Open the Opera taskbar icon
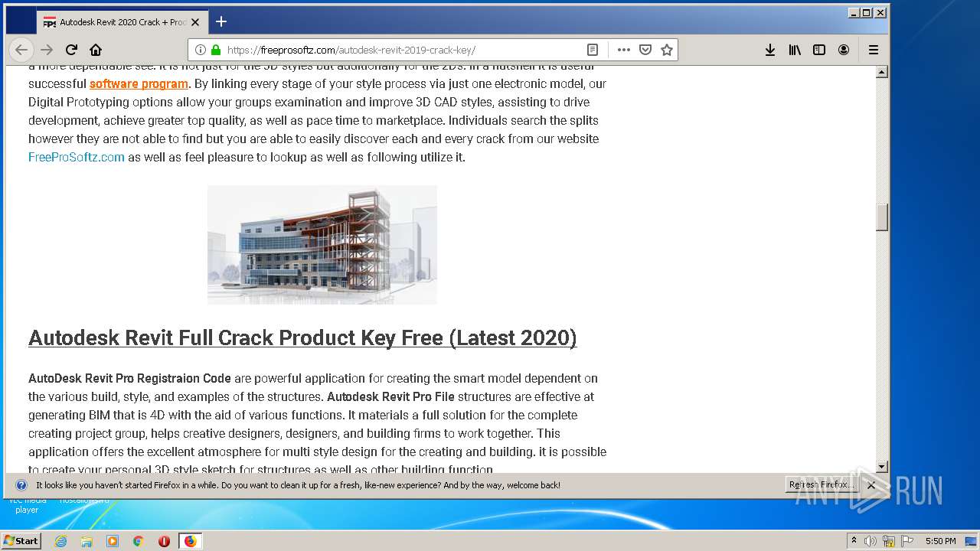The image size is (980, 551). tap(164, 541)
